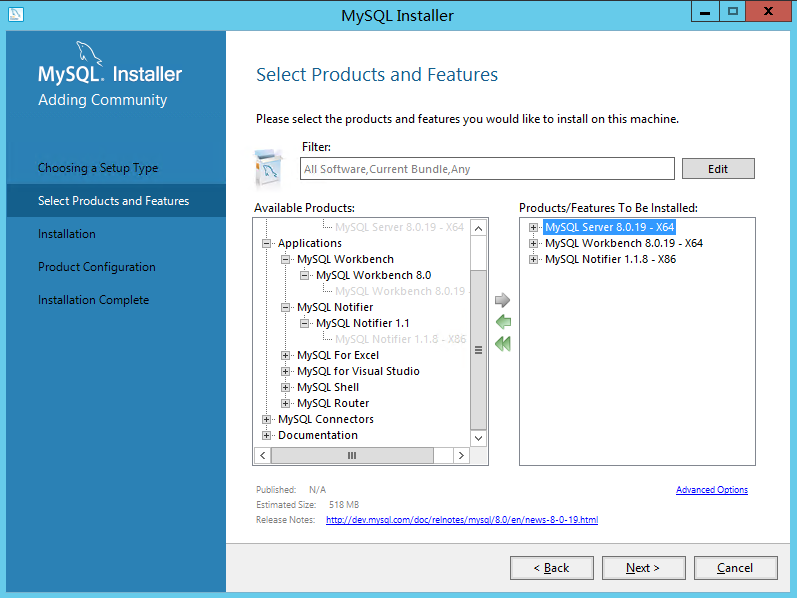Go to Choosing a Setup Type step
Image resolution: width=797 pixels, height=598 pixels.
pos(98,168)
